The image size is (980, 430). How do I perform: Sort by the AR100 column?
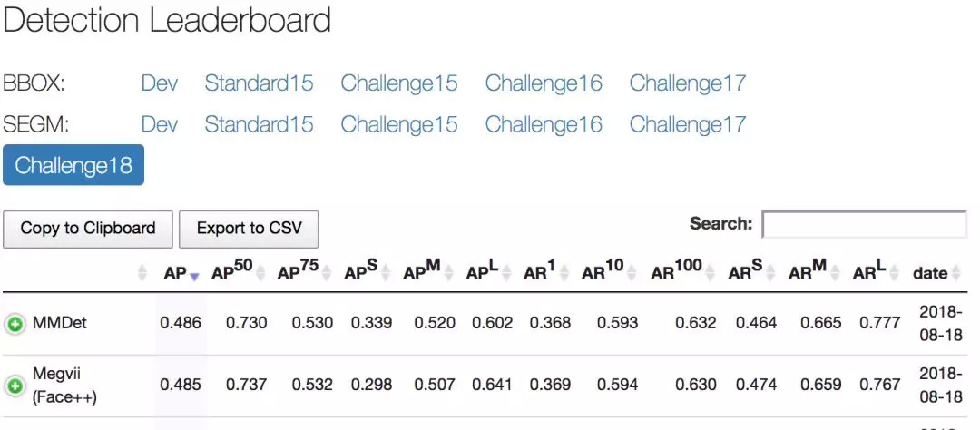pyautogui.click(x=676, y=272)
